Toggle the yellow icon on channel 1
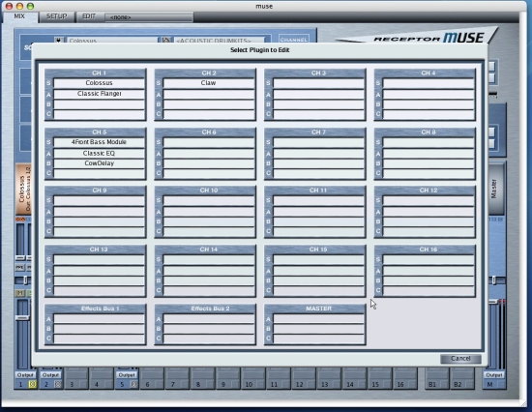 click(33, 384)
